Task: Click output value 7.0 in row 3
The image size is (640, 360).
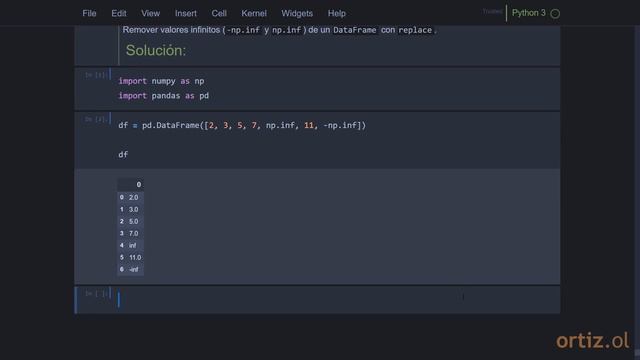Action: pos(133,233)
